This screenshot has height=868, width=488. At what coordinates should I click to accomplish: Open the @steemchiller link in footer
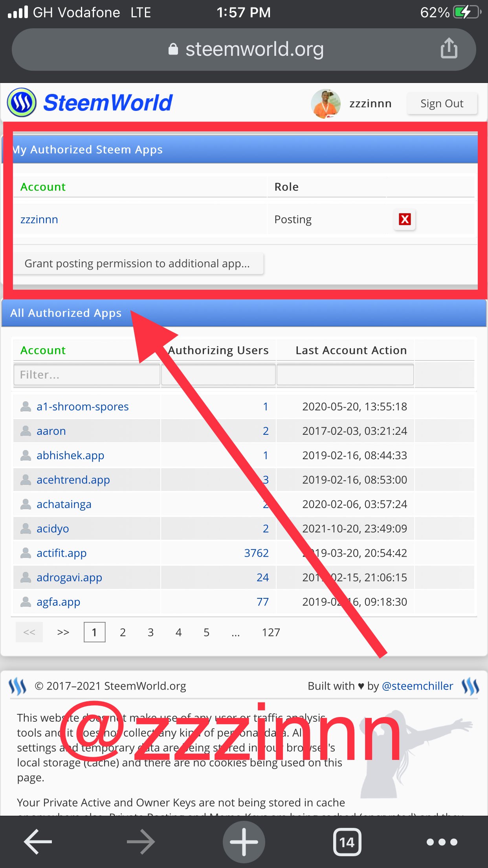417,686
